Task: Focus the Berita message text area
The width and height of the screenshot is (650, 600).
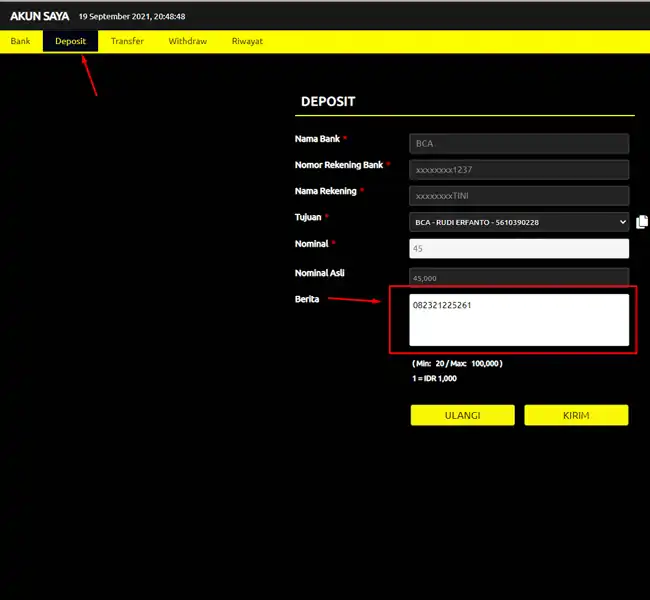Action: (519, 320)
